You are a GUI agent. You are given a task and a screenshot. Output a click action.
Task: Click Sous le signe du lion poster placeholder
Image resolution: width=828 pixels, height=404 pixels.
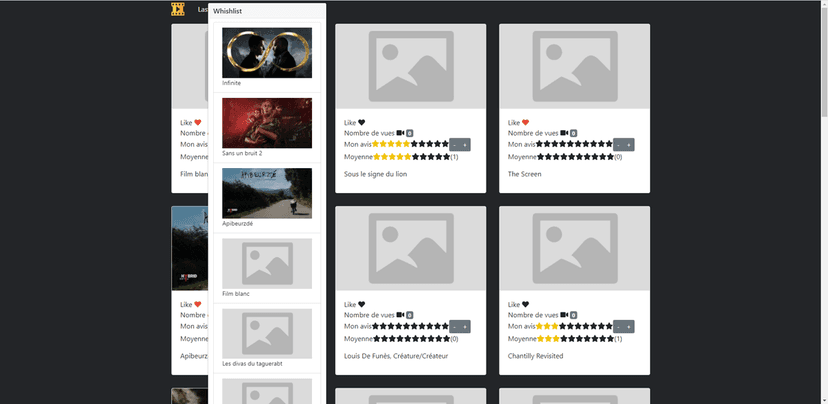pos(410,66)
